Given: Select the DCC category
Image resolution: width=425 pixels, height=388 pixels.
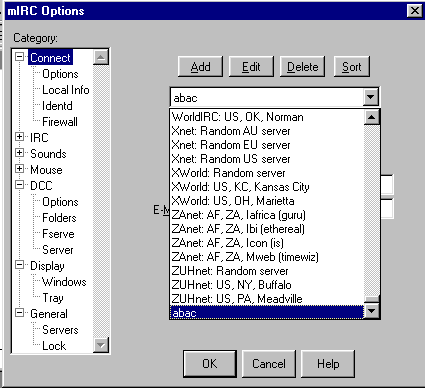Looking at the screenshot, I should click(x=41, y=186).
